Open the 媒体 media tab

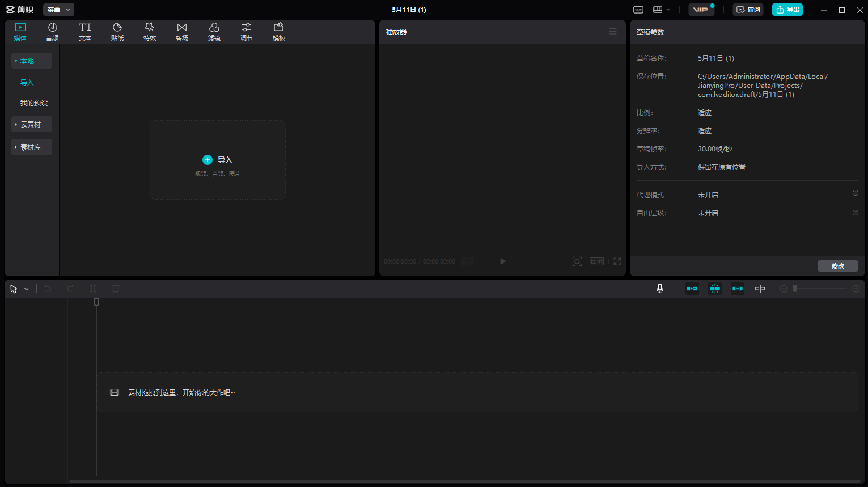[x=20, y=32]
